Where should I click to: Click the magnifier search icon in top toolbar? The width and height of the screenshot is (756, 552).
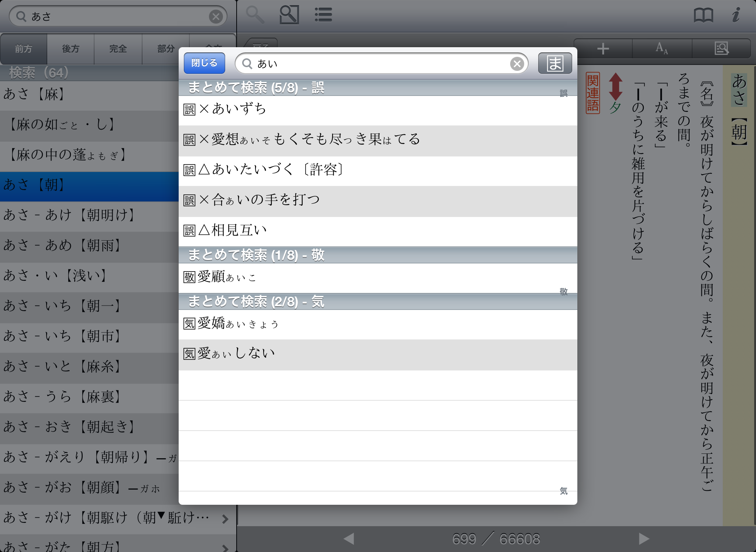[255, 15]
